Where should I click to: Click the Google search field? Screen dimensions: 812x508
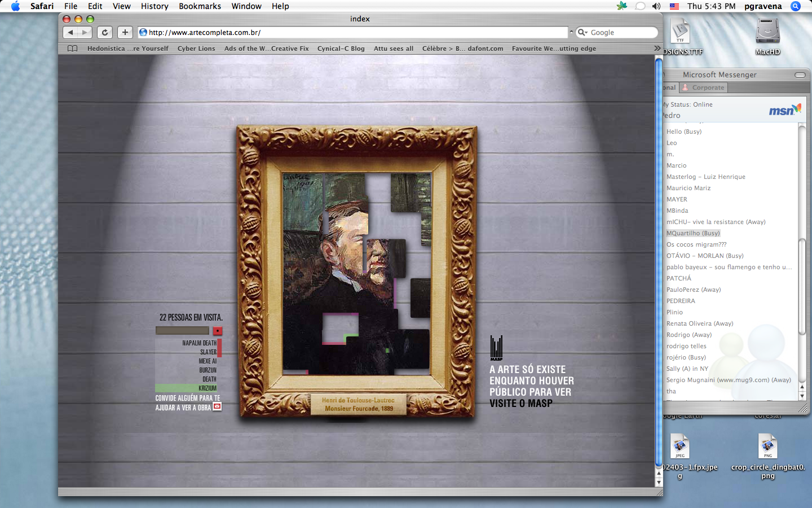pos(617,33)
